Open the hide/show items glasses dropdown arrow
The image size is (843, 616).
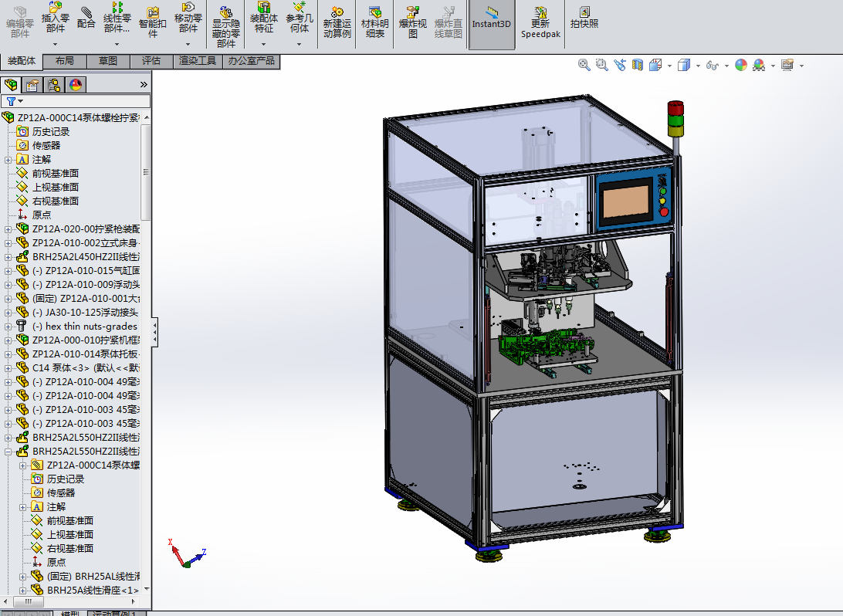pyautogui.click(x=726, y=66)
